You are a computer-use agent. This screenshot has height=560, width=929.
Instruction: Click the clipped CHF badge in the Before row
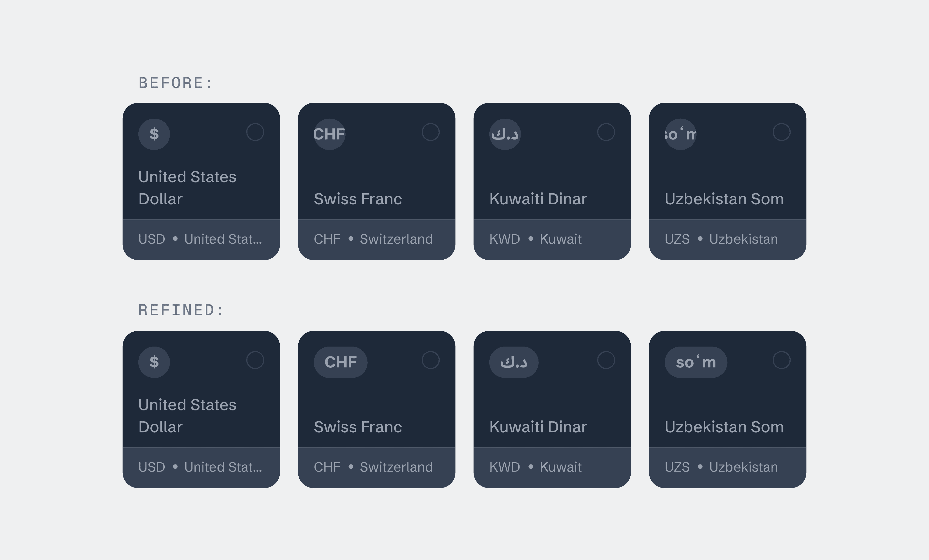329,134
